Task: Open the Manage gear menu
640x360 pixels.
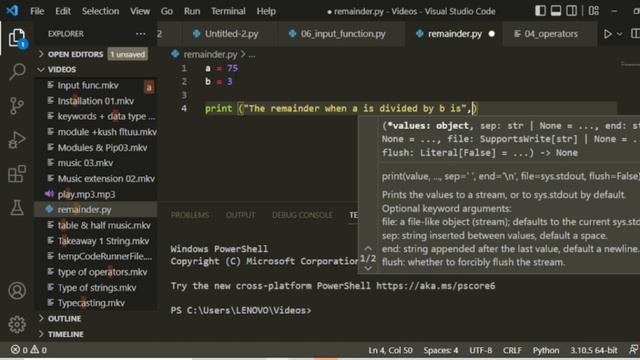Action: 17,324
